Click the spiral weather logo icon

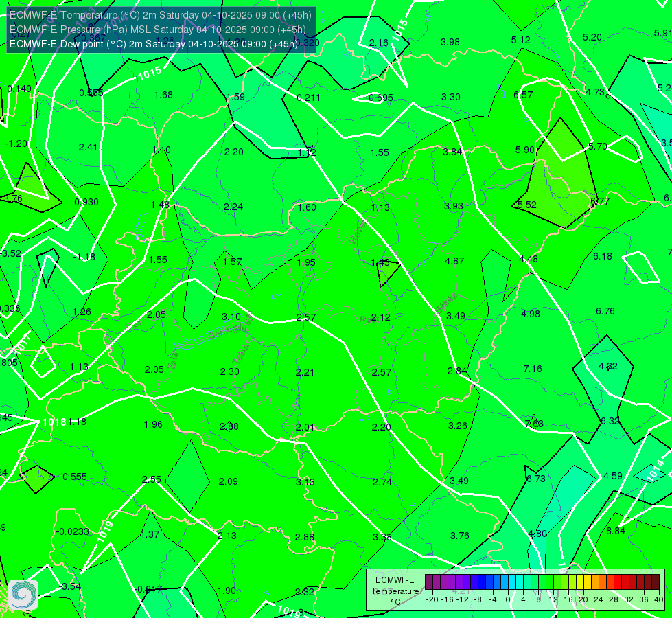click(x=23, y=595)
